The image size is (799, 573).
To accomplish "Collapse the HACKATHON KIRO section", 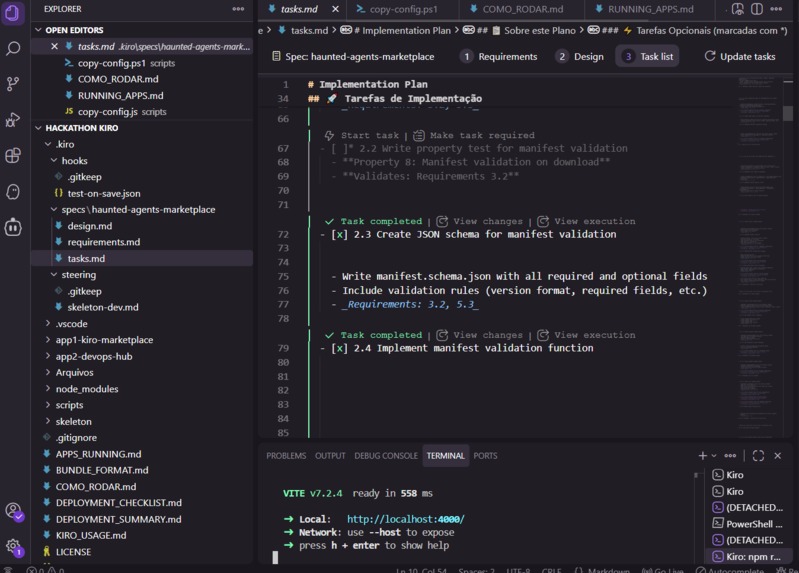I will coord(38,128).
